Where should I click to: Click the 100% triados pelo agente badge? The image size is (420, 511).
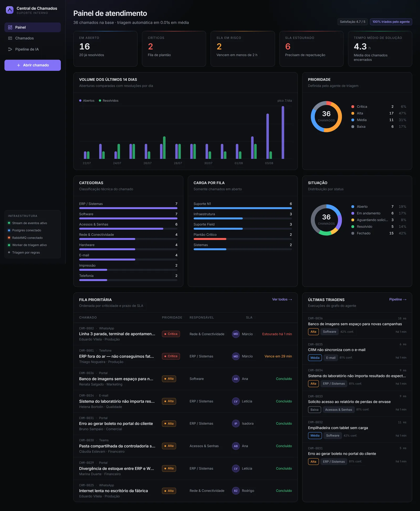(391, 22)
